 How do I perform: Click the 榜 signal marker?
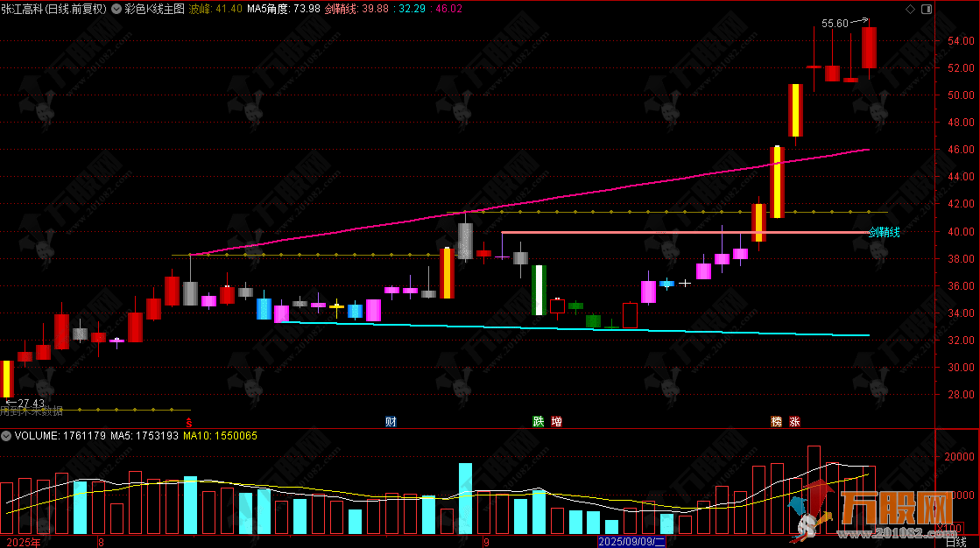pos(776,422)
